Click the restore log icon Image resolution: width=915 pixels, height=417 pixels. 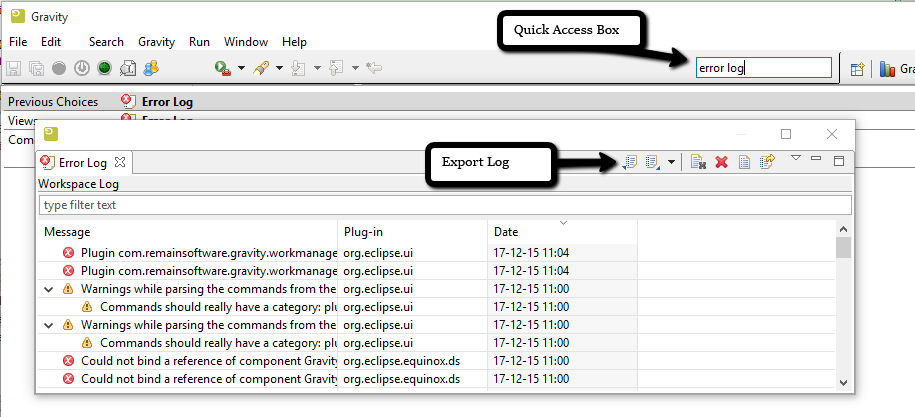(767, 161)
